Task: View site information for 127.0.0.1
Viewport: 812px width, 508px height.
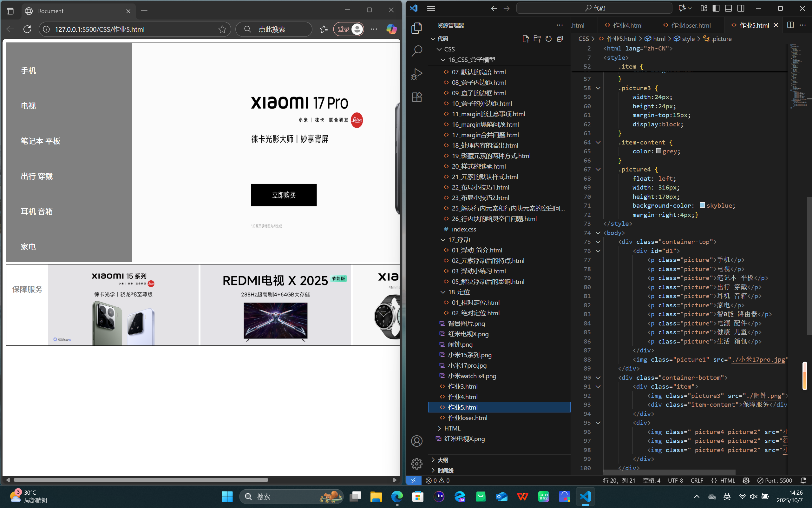Action: click(47, 29)
